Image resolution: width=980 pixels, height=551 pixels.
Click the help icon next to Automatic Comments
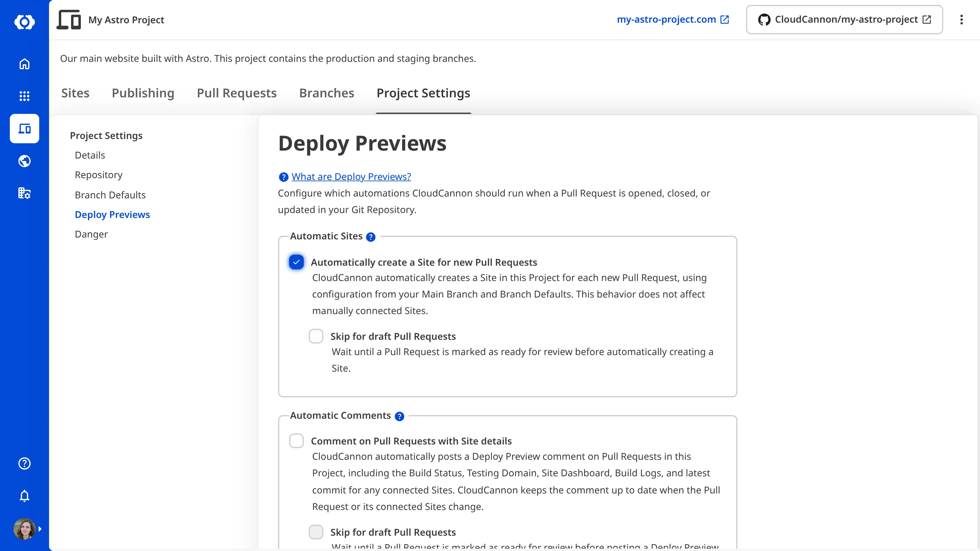pyautogui.click(x=399, y=416)
